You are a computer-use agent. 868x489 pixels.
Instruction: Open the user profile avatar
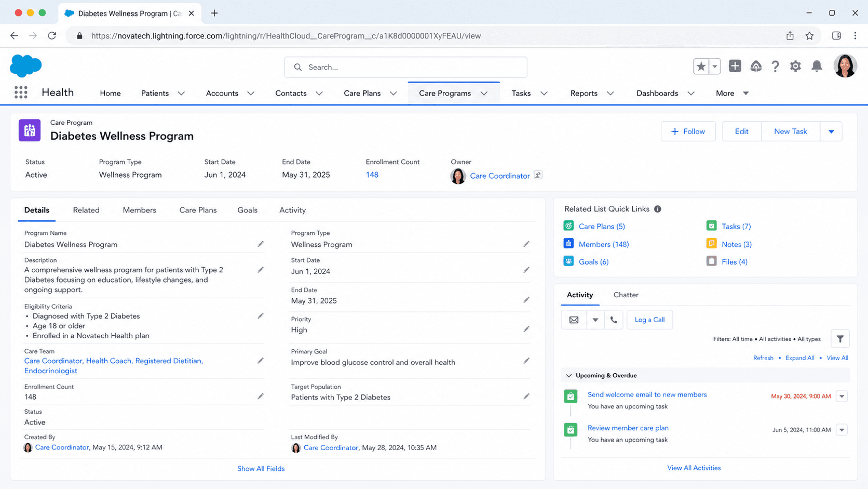845,66
